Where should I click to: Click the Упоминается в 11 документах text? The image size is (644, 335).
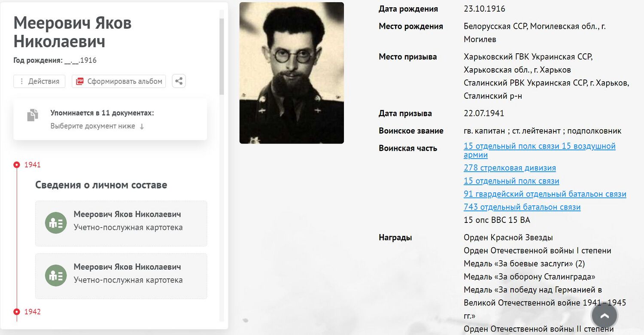pos(102,113)
